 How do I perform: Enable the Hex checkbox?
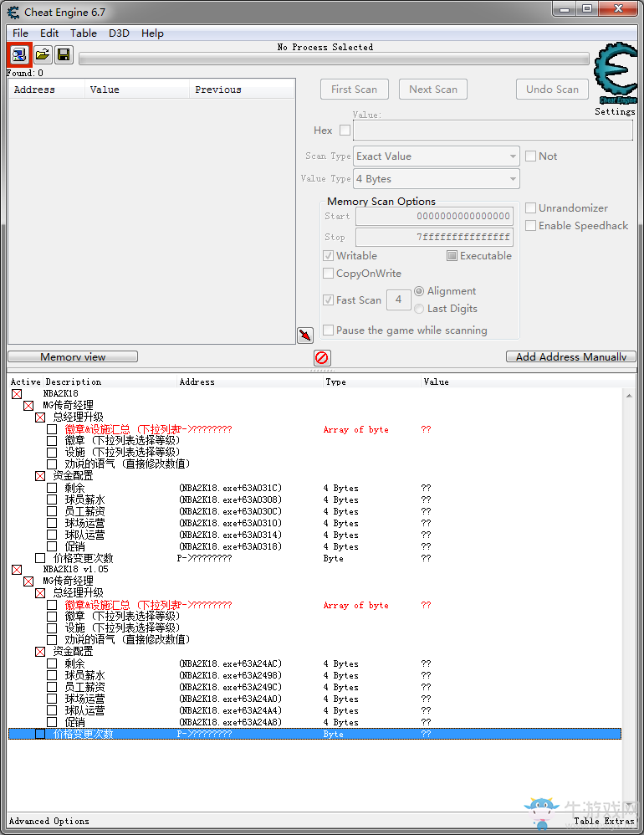point(345,130)
